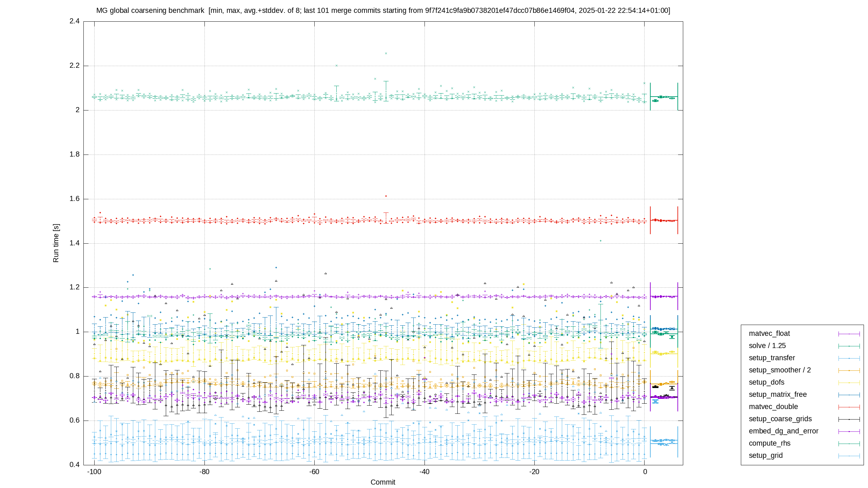This screenshot has height=488, width=868.
Task: Click setup_matrix_free legend line marker
Action: (849, 395)
